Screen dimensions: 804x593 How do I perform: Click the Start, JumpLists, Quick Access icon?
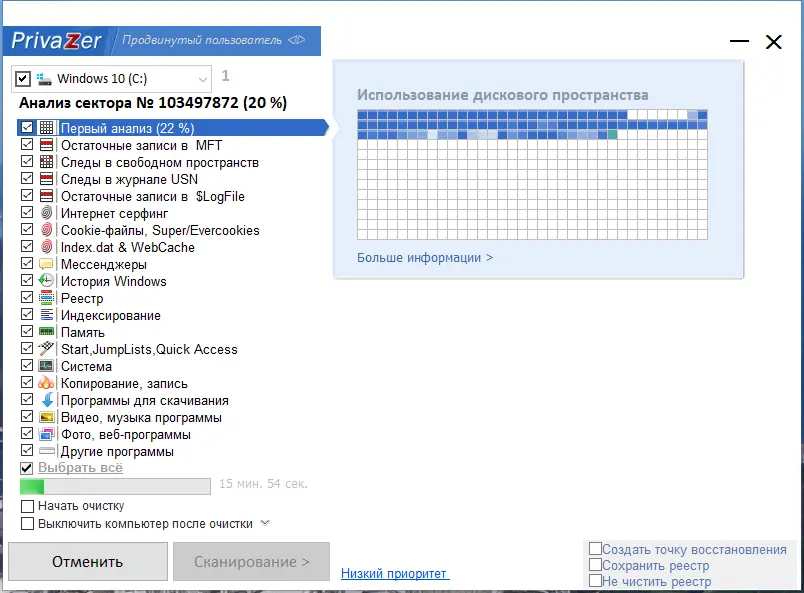point(46,348)
